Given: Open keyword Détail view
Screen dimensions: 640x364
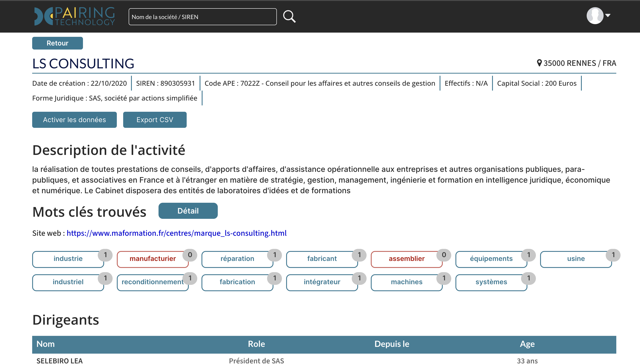Looking at the screenshot, I should click(188, 211).
